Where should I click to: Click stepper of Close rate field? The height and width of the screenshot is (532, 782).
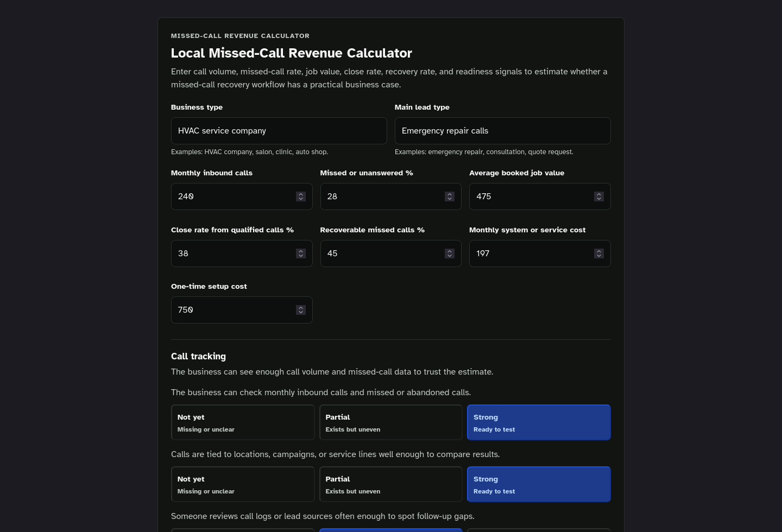point(301,254)
